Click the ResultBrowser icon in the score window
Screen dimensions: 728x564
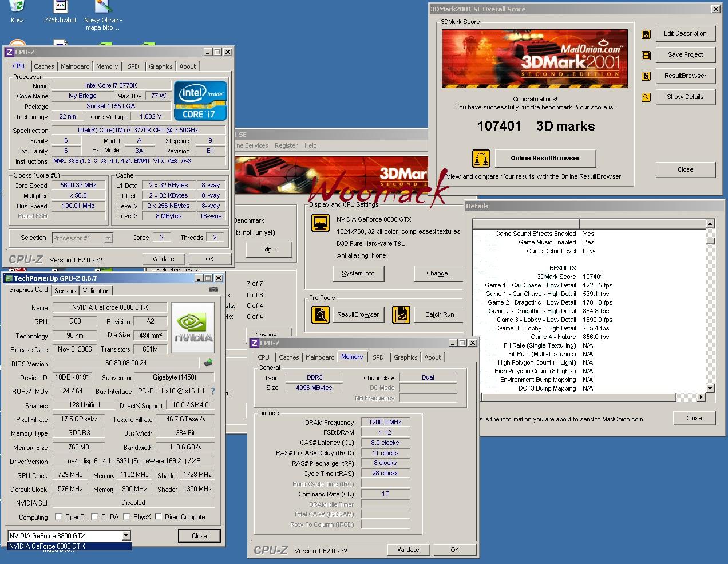646,76
